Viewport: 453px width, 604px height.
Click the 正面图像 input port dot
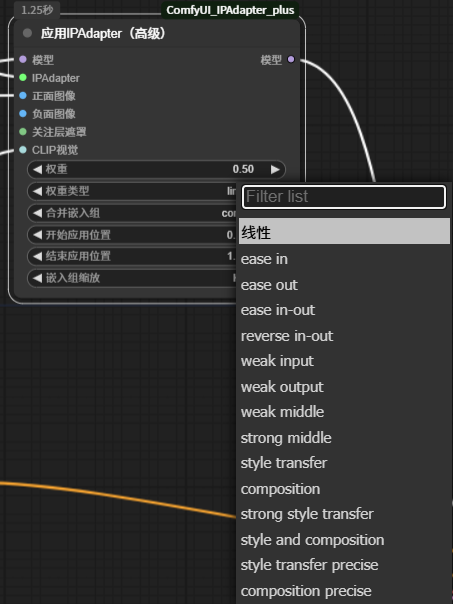23,95
